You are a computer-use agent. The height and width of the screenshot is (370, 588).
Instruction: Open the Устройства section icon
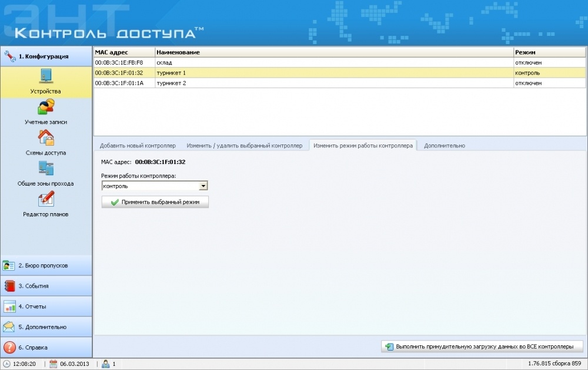pyautogui.click(x=46, y=76)
